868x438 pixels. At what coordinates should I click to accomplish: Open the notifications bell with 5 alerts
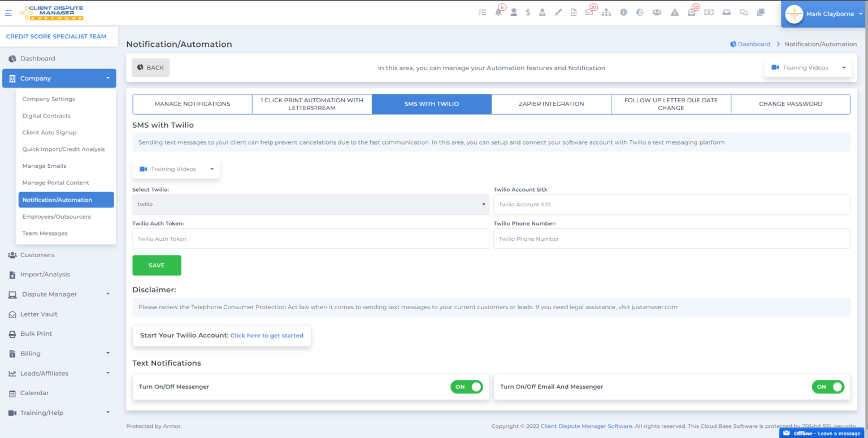tap(499, 11)
